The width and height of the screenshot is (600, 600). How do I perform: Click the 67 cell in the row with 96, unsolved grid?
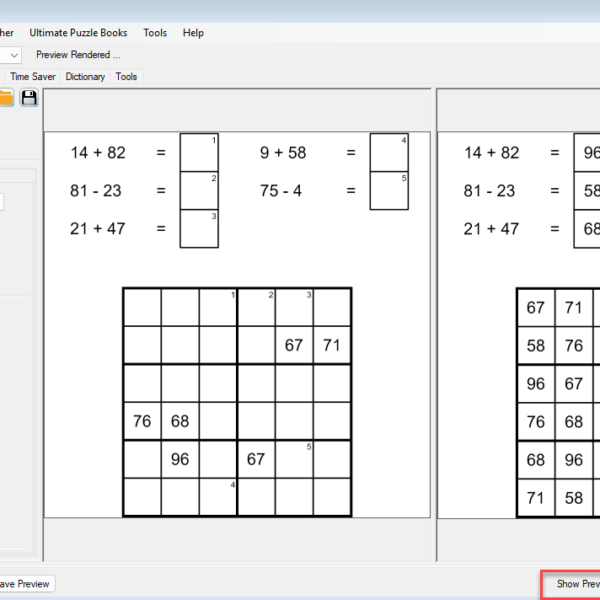[256, 459]
